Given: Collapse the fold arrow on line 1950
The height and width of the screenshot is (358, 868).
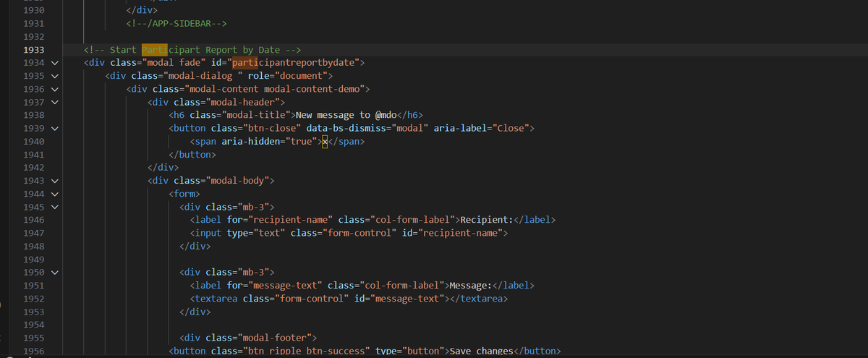Looking at the screenshot, I should [54, 273].
